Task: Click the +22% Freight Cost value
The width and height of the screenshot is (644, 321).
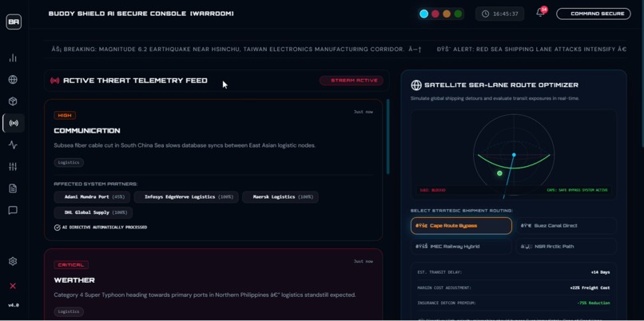Action: [x=590, y=287]
